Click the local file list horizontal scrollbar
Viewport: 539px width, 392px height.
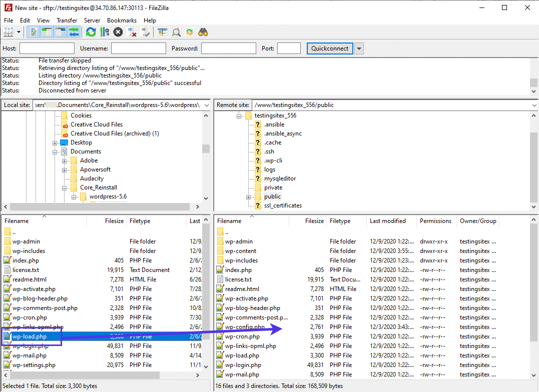(x=83, y=375)
